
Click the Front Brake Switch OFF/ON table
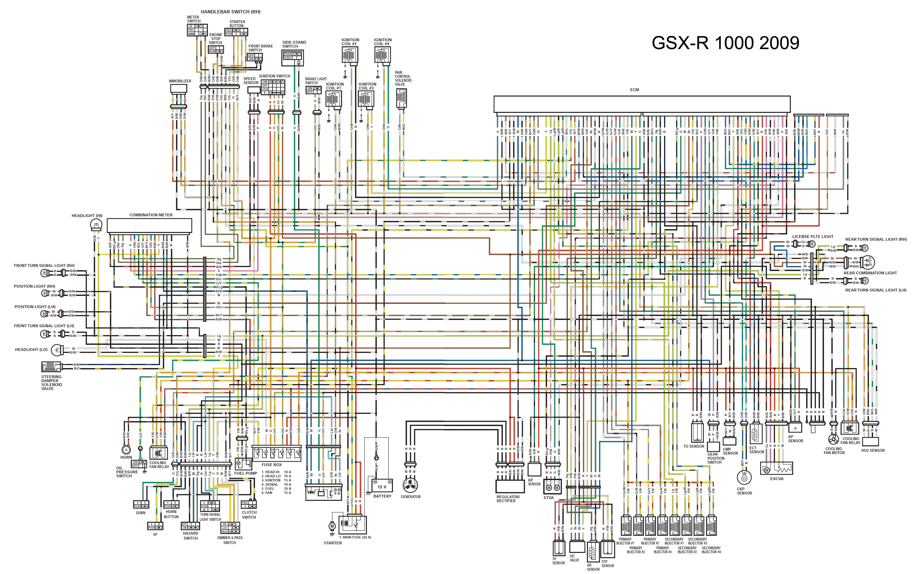coord(255,57)
